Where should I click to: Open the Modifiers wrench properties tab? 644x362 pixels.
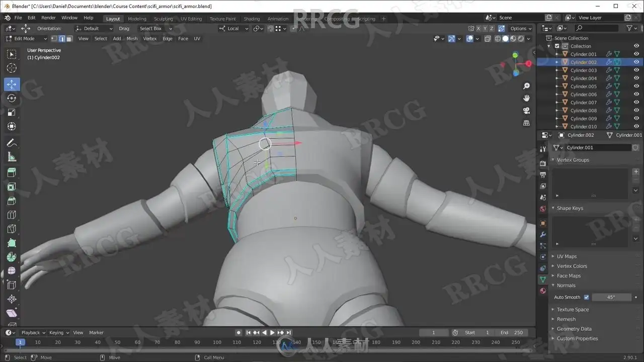(542, 234)
